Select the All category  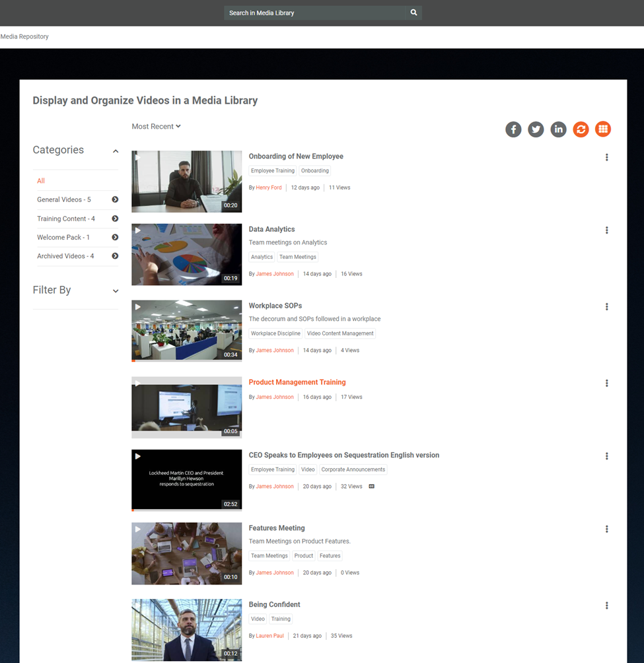click(41, 181)
